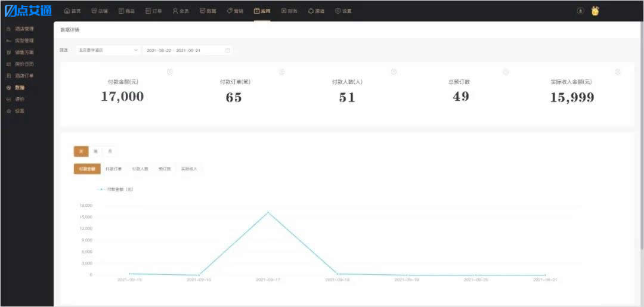The height and width of the screenshot is (307, 644).
Task: Open the calendar icon in date range field
Action: pos(228,51)
